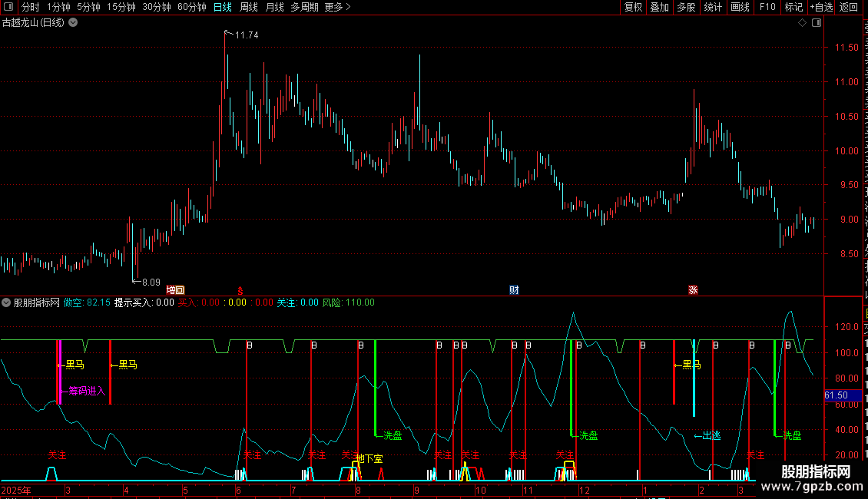The width and height of the screenshot is (868, 499).
Task: Toggle the left sidebar panel icon
Action: [8, 7]
